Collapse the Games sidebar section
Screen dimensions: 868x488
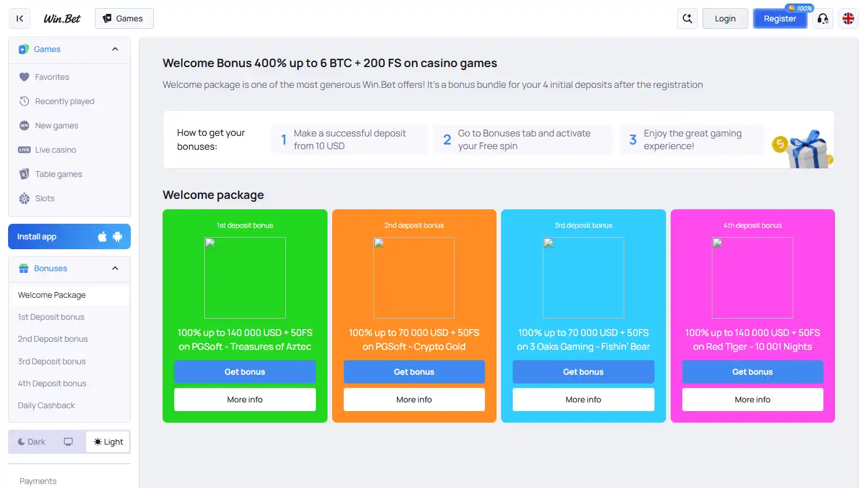pos(115,49)
